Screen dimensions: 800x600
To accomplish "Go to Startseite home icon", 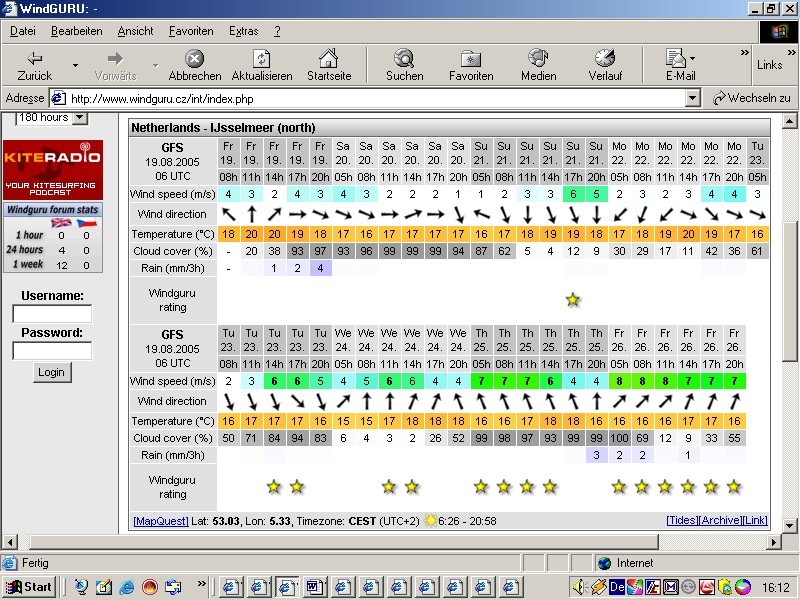I will [x=328, y=59].
